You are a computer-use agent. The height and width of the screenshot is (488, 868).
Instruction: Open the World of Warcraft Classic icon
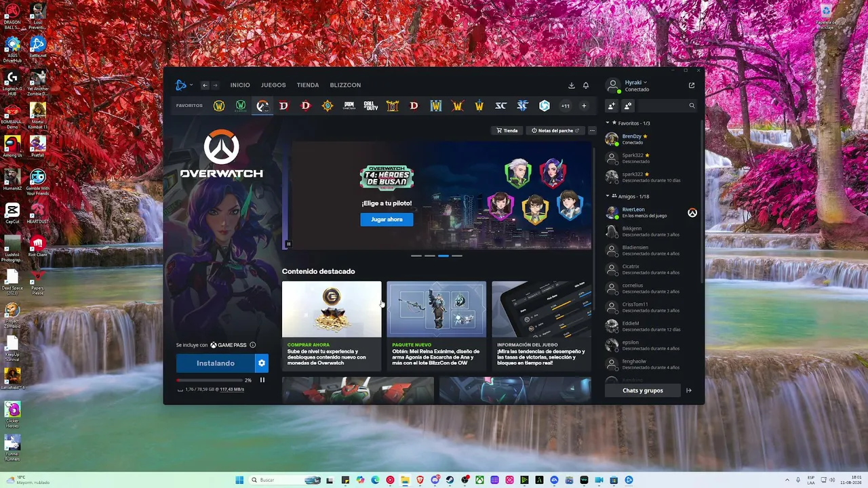click(241, 106)
